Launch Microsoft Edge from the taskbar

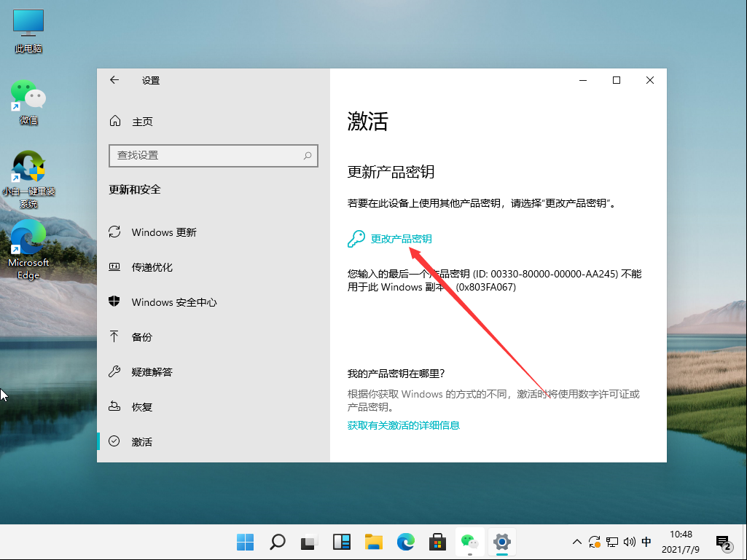pyautogui.click(x=405, y=542)
